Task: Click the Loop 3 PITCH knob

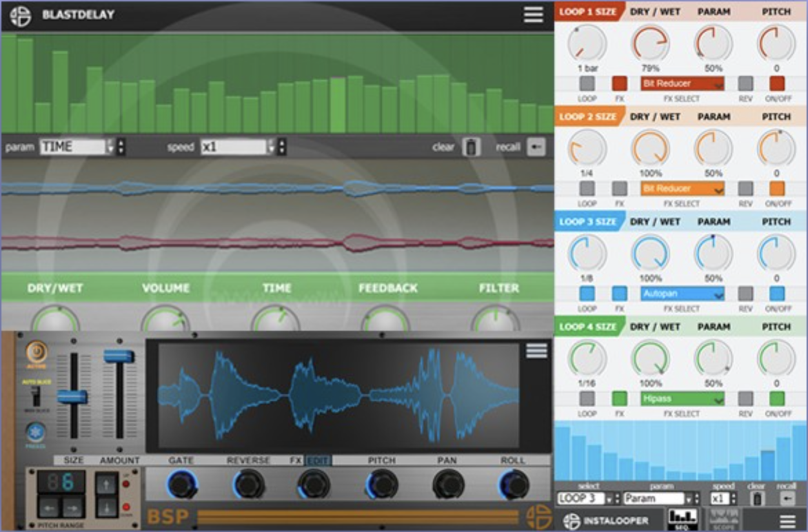Action: coord(776,254)
